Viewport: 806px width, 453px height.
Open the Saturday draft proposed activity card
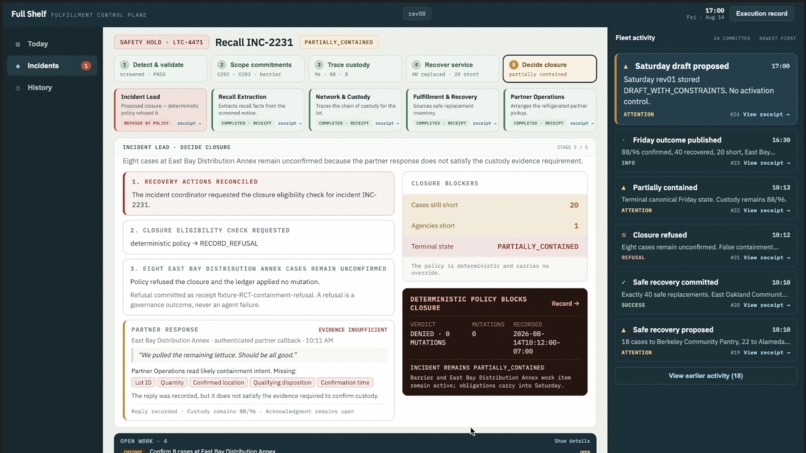point(706,89)
